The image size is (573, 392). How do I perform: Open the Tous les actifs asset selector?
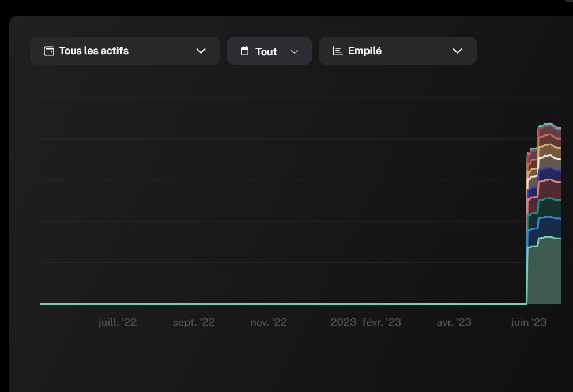click(125, 51)
